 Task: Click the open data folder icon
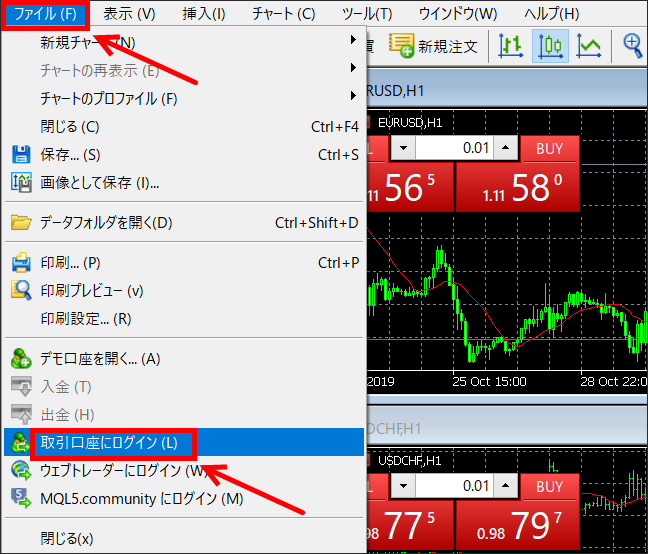click(x=21, y=223)
